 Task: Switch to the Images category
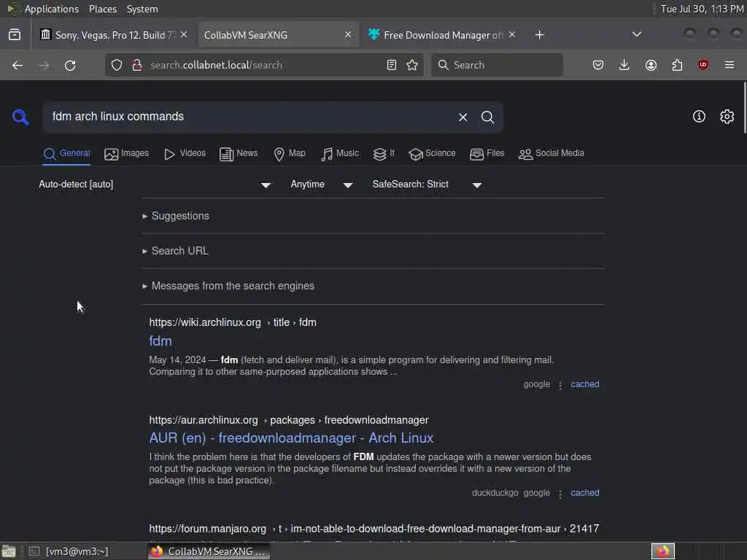[x=127, y=153]
